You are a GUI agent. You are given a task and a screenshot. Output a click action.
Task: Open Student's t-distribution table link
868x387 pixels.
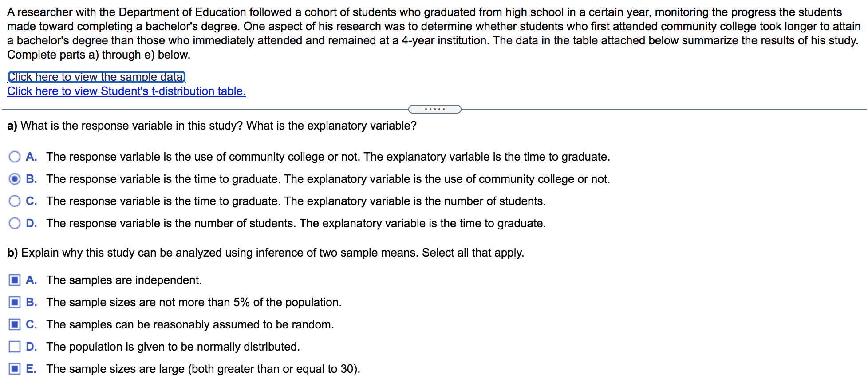126,91
